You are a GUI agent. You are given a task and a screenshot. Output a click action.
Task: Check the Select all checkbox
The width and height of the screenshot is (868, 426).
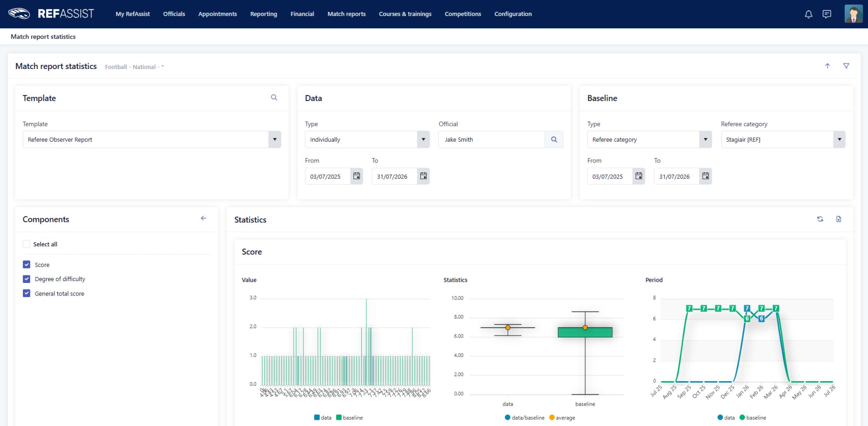tap(26, 244)
